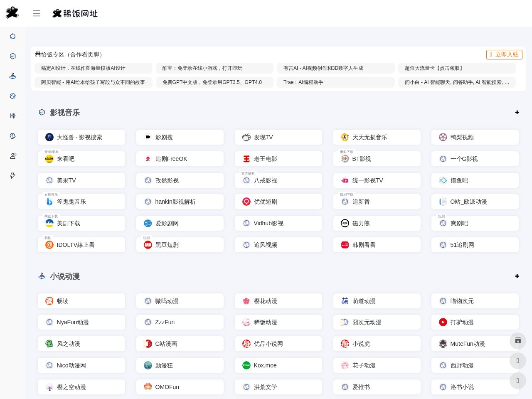Open the 天天无损音乐 site card

click(377, 137)
